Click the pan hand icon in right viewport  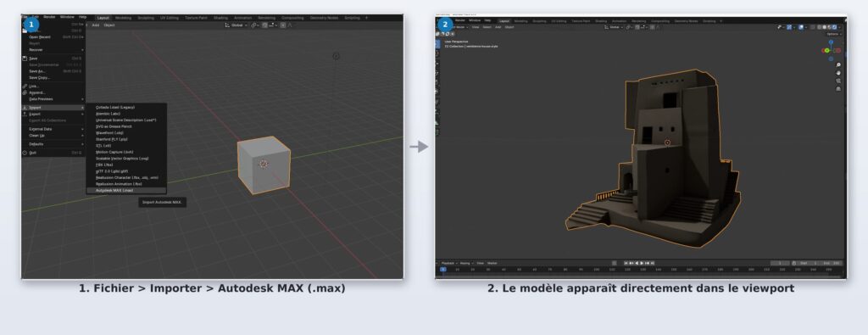[x=838, y=73]
